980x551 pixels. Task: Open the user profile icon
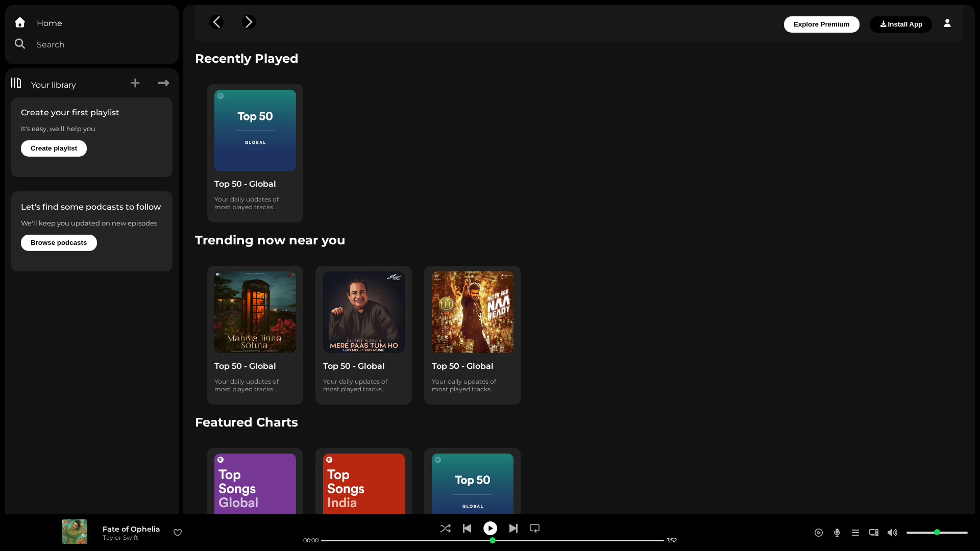(x=947, y=23)
